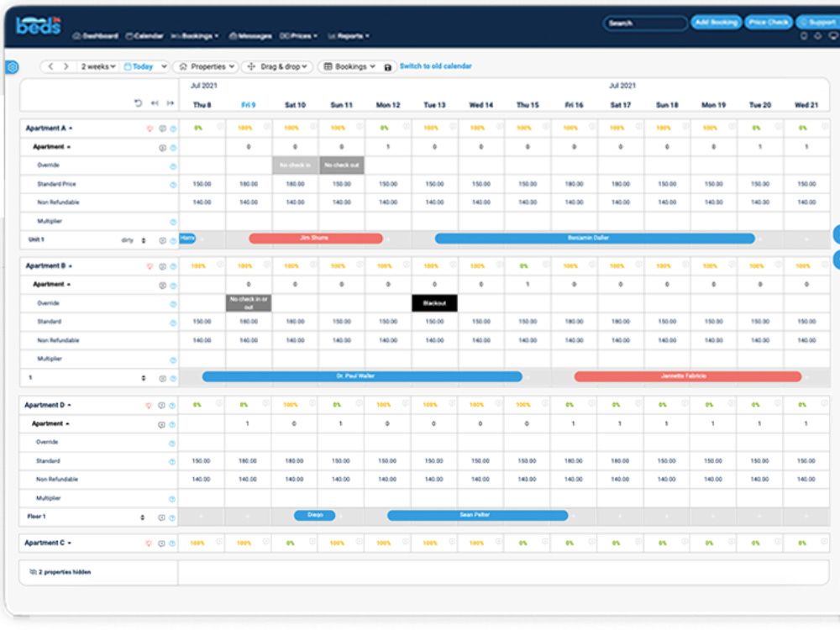Open the comment icon on Apartment A row
The height and width of the screenshot is (630, 840).
coord(162,129)
